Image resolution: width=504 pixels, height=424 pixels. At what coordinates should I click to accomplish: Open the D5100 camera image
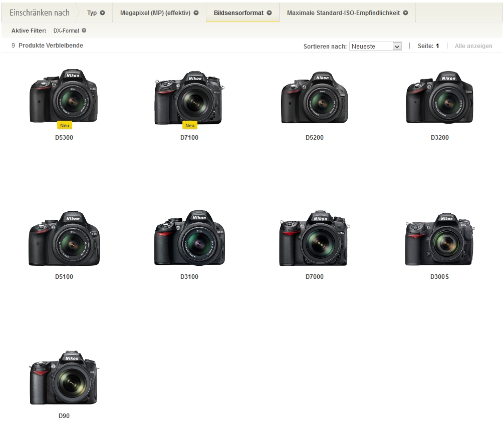pyautogui.click(x=64, y=238)
